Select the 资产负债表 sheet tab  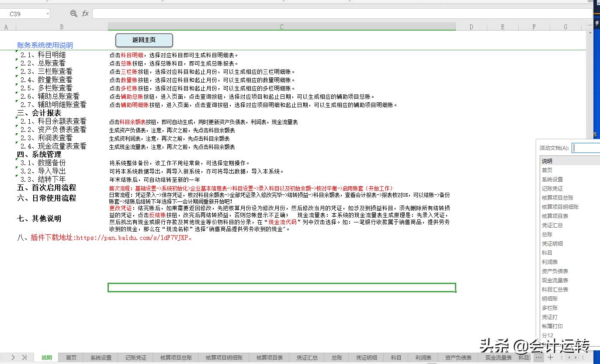click(x=458, y=357)
